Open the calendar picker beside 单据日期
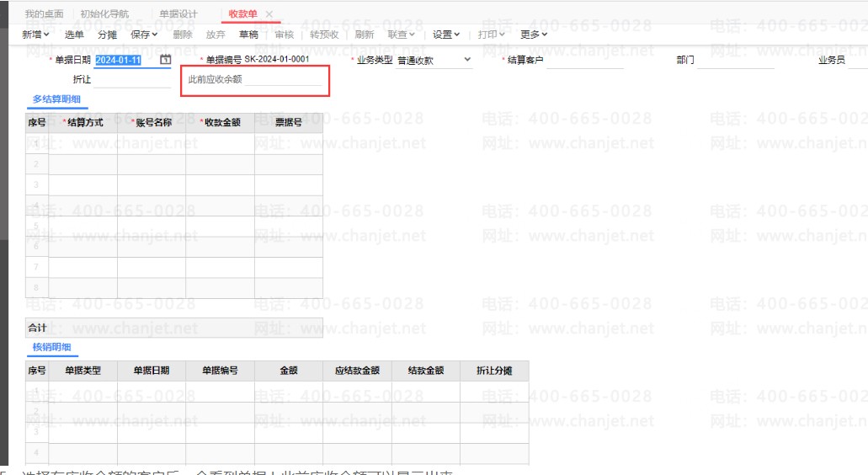Image resolution: width=868 pixels, height=475 pixels. click(x=166, y=59)
